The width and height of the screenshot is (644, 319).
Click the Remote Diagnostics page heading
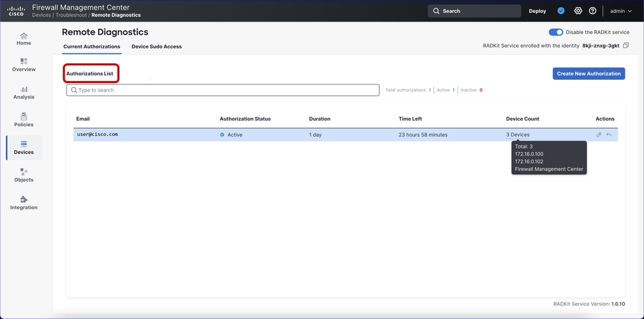tap(105, 32)
